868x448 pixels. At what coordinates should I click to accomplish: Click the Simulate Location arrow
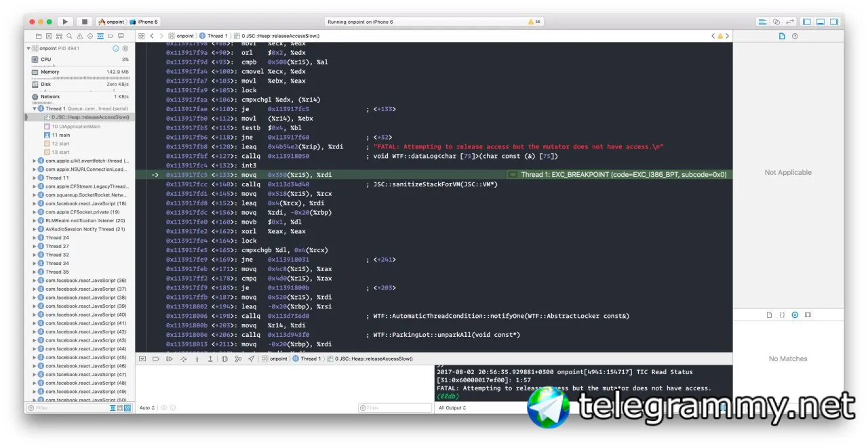pos(252,359)
